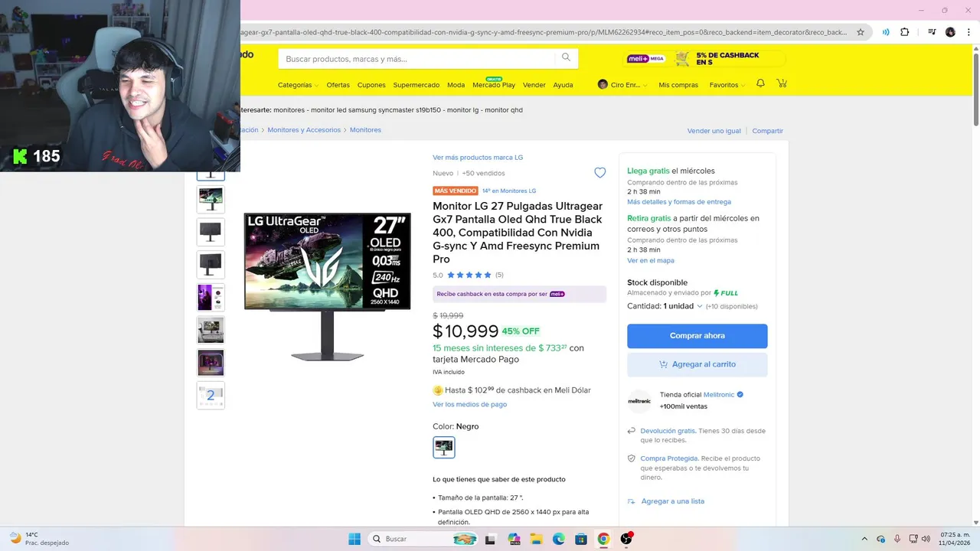Open Microsoft Edge from the taskbar
This screenshot has height=551, width=980.
[559, 539]
